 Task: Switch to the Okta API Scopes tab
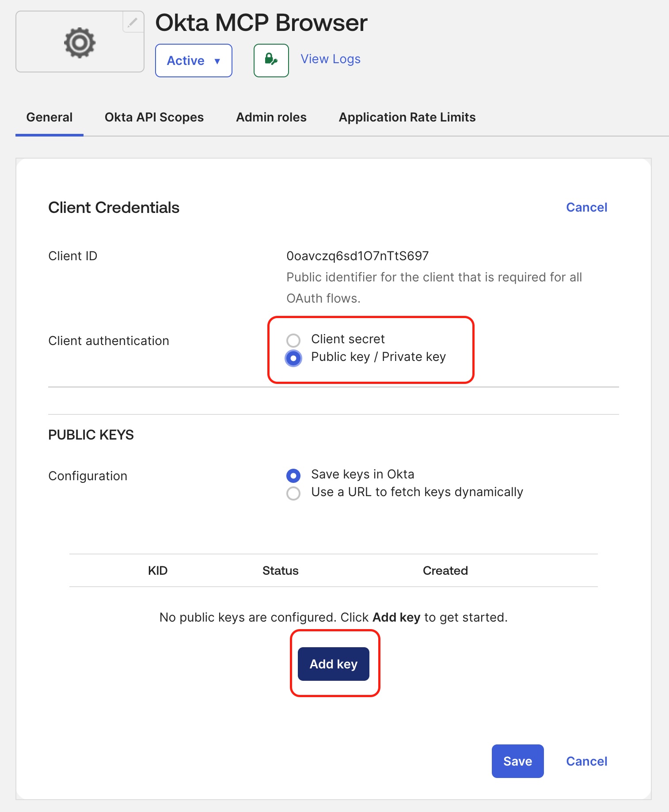[154, 118]
